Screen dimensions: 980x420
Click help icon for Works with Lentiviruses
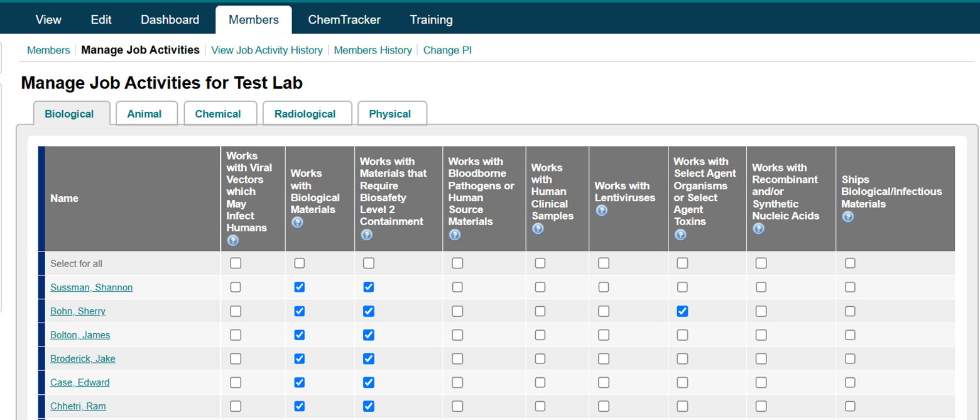click(601, 211)
